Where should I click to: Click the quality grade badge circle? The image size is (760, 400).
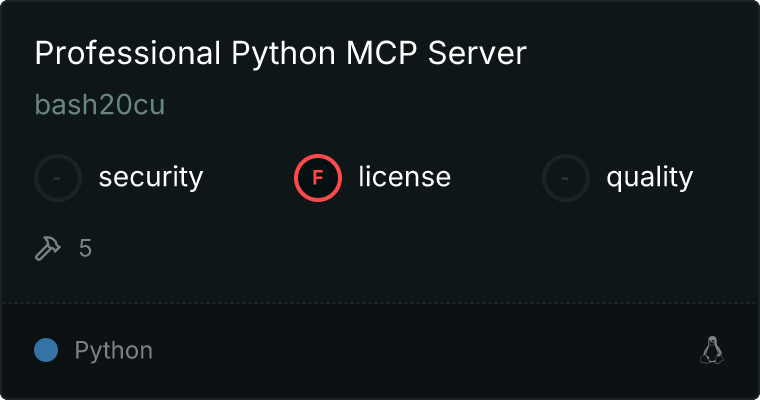click(566, 178)
